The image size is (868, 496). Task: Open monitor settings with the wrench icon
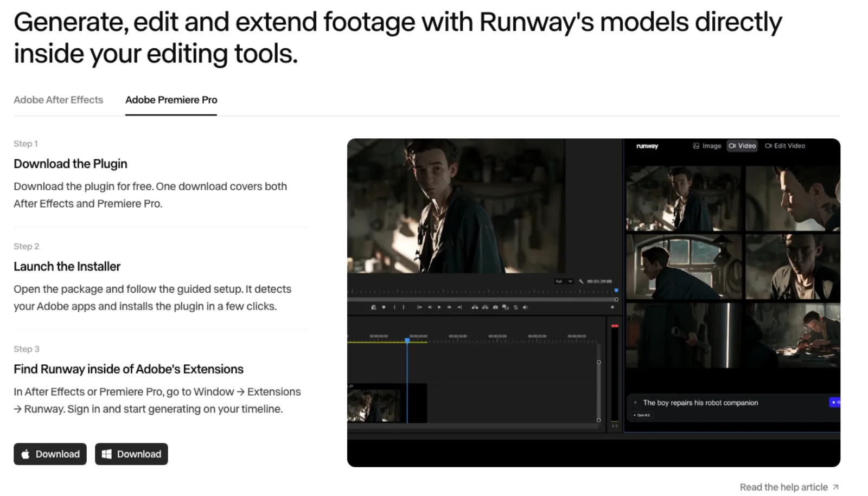click(x=581, y=281)
